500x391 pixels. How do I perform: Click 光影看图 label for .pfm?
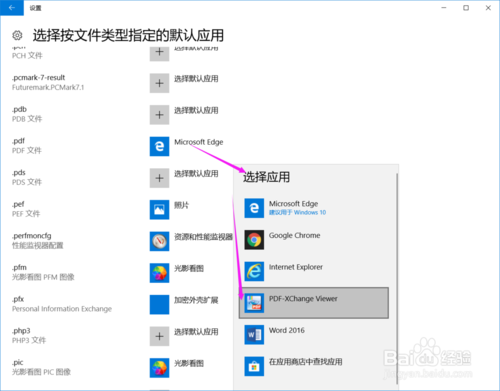[x=189, y=269]
